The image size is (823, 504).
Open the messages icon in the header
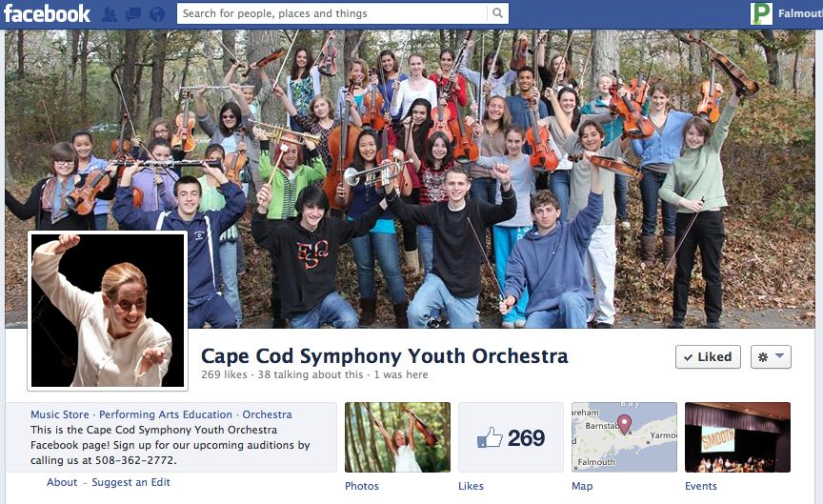(132, 13)
